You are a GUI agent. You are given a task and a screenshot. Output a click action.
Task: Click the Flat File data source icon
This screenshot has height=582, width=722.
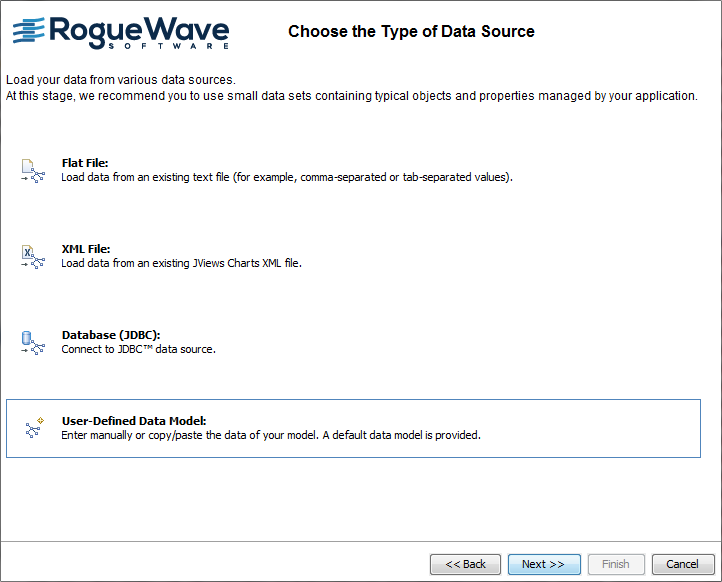tap(33, 171)
